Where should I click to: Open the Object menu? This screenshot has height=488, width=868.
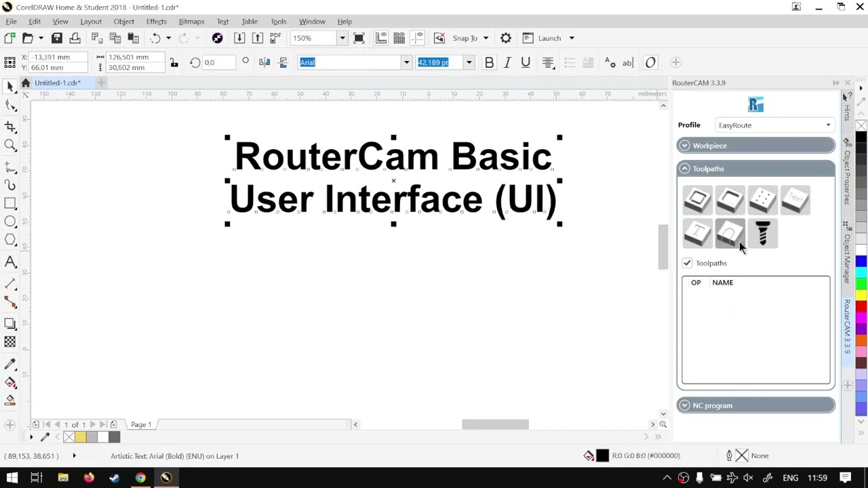(x=124, y=21)
